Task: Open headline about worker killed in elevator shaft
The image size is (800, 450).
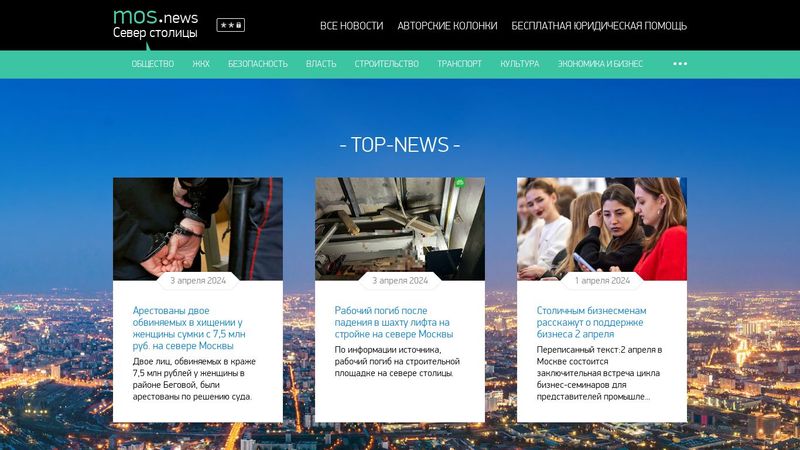Action: coord(393,322)
